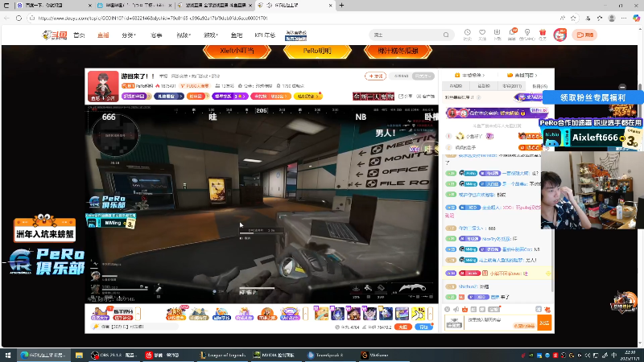Open the 直播 live menu item
Image resolution: width=644 pixels, height=362 pixels.
pyautogui.click(x=103, y=35)
